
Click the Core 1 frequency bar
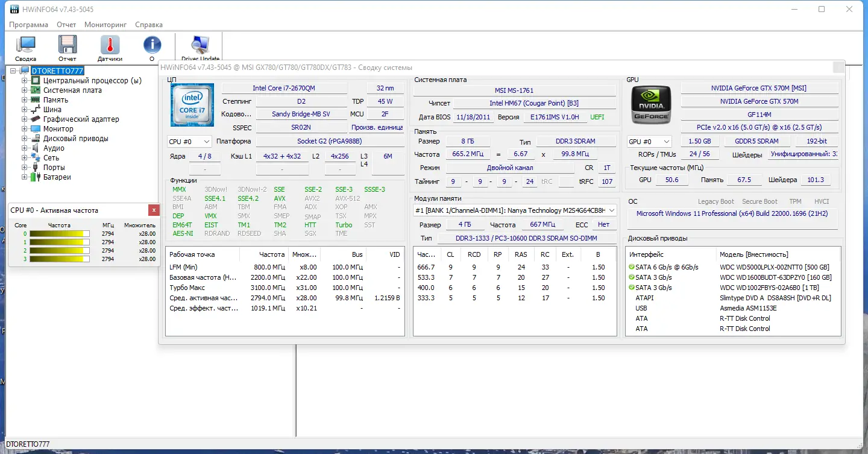point(60,242)
